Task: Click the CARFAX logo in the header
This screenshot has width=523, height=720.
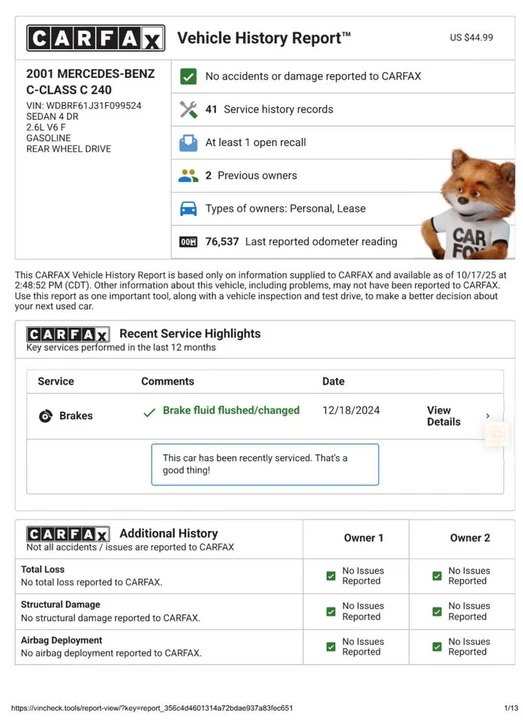Action: [96, 38]
